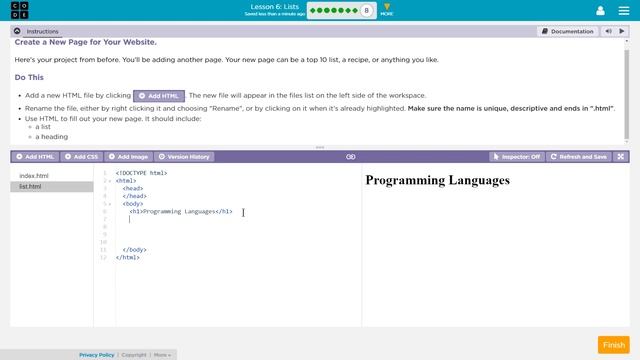640x360 pixels.
Task: Click the instructions panel scrollbar
Action: tap(627, 94)
